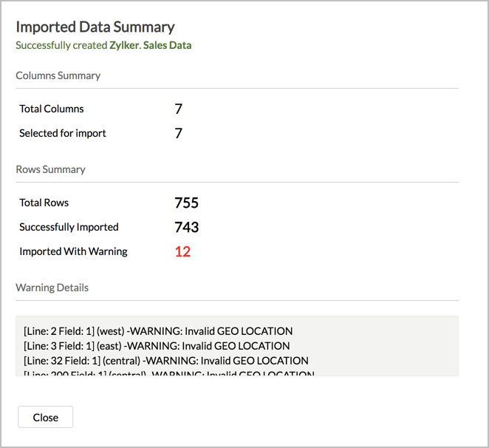
Task: Select the Rows Summary section header
Action: [50, 169]
